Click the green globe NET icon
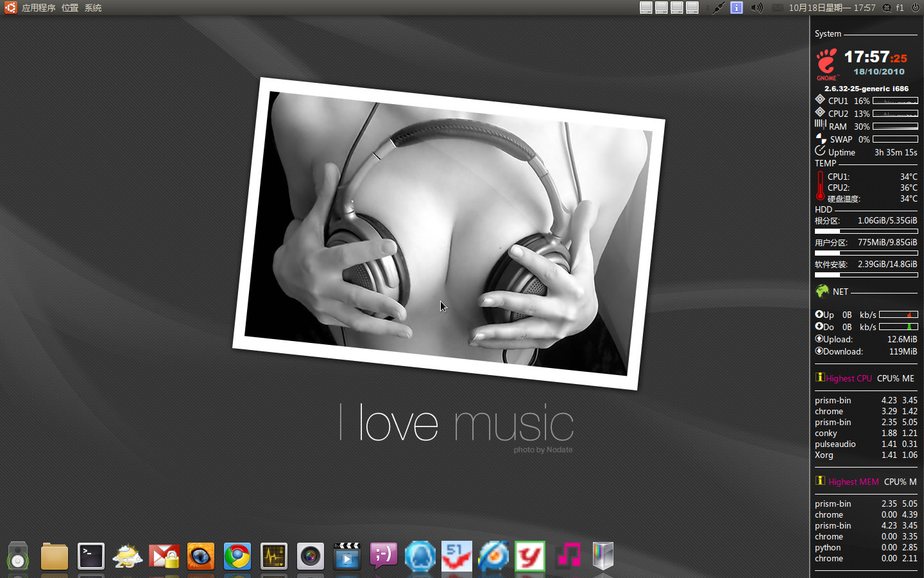The image size is (924, 578). point(822,291)
